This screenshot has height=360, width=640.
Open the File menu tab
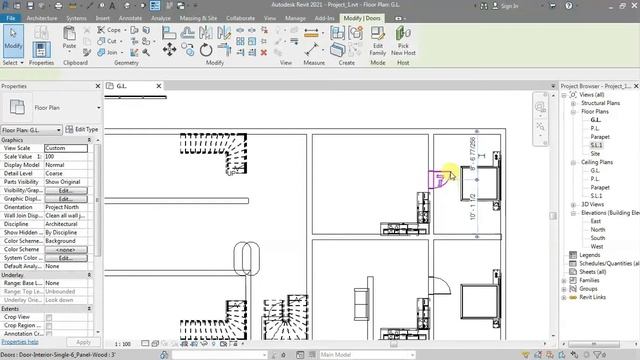11,18
